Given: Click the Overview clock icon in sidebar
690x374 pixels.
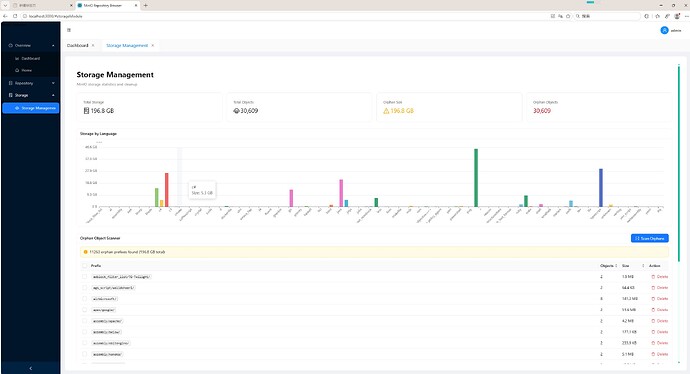Looking at the screenshot, I should pyautogui.click(x=11, y=45).
